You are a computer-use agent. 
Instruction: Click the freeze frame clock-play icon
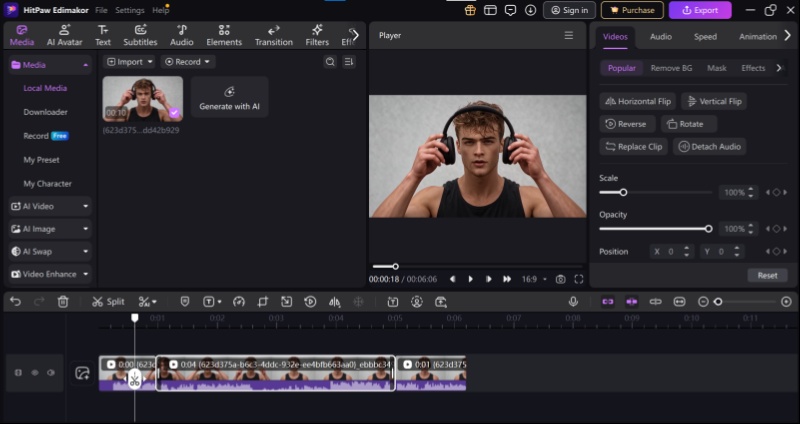[x=310, y=302]
